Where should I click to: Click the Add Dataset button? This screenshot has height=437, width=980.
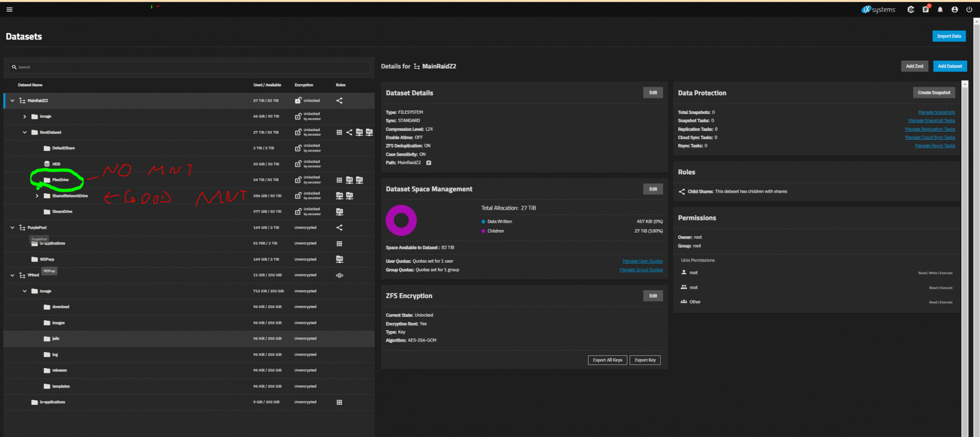[x=949, y=66]
